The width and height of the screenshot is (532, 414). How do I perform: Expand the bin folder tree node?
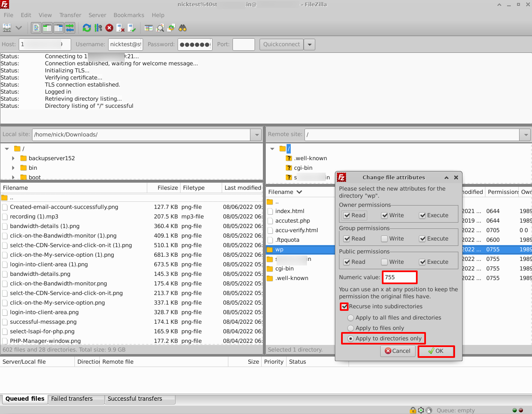[x=13, y=168]
